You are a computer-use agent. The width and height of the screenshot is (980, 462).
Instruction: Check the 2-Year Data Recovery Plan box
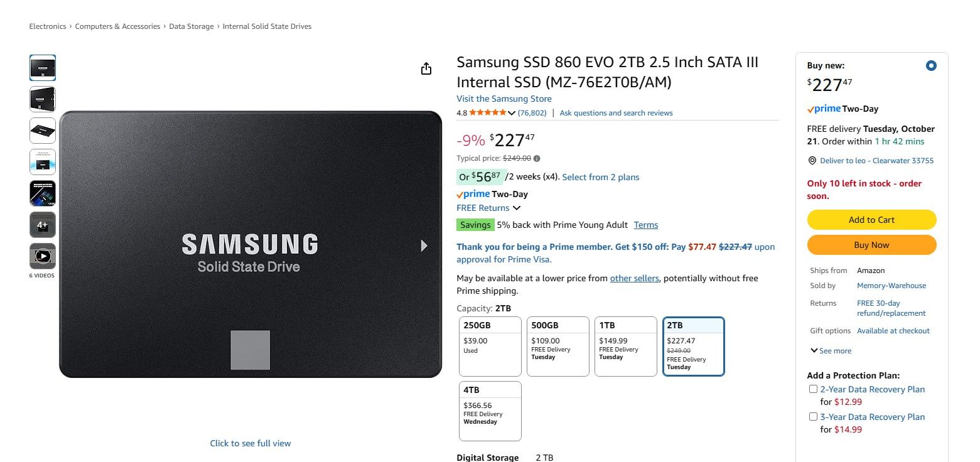(813, 389)
